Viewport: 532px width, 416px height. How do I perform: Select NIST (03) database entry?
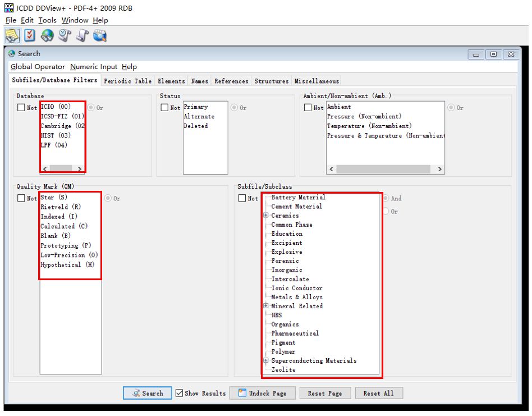point(56,135)
